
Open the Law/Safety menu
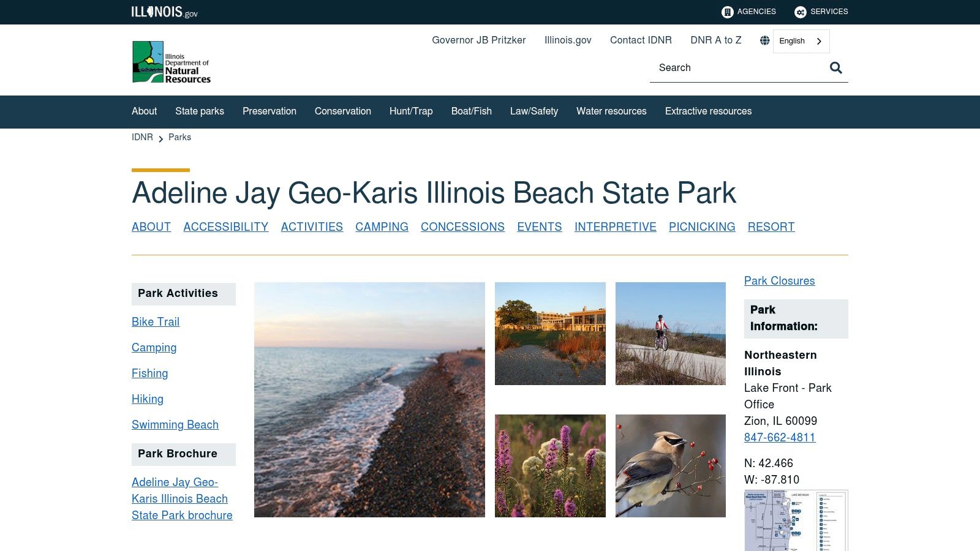(x=534, y=111)
